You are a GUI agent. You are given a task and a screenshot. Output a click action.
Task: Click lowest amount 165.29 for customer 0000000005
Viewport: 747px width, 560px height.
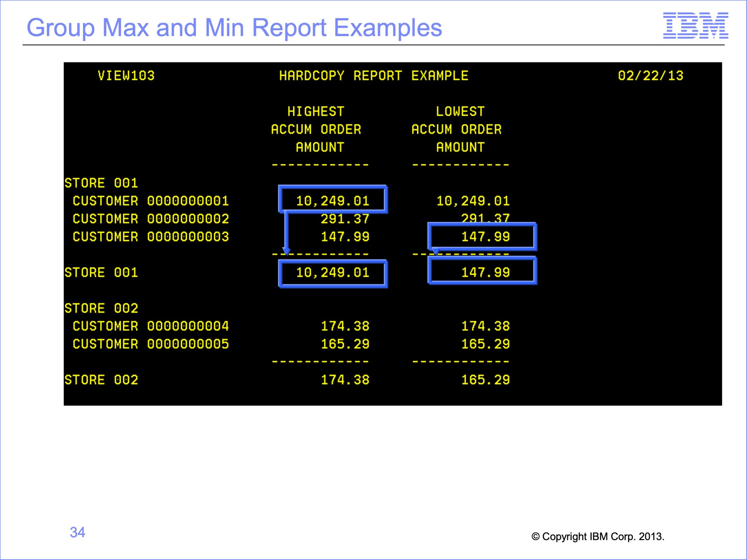pos(486,344)
